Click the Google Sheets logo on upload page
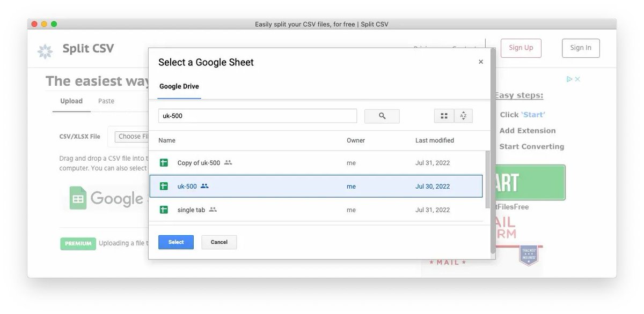 pyautogui.click(x=106, y=198)
